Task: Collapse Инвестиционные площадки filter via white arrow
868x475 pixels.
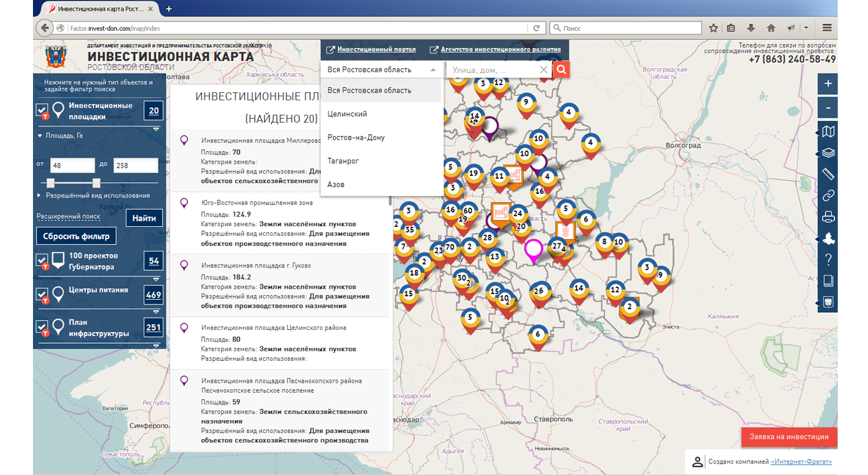Action: (156, 129)
